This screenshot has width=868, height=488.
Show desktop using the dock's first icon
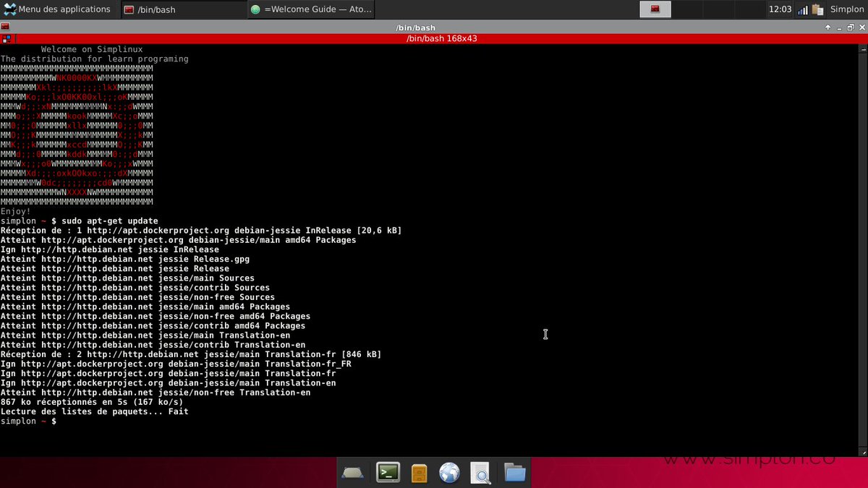[x=352, y=473]
